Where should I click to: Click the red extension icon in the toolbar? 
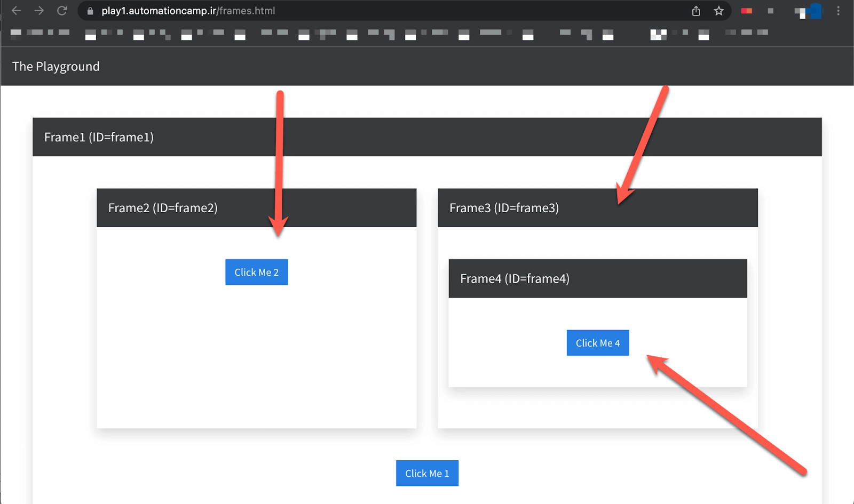[746, 11]
